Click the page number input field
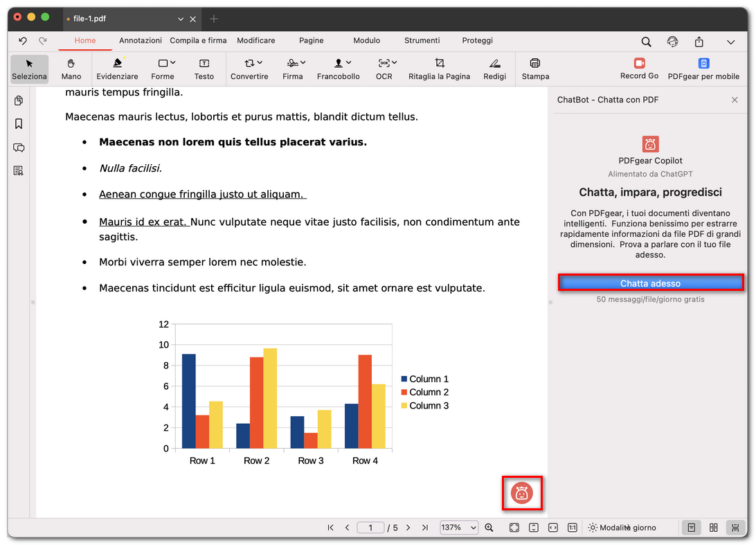Viewport: 756px width, 545px height. pyautogui.click(x=370, y=527)
